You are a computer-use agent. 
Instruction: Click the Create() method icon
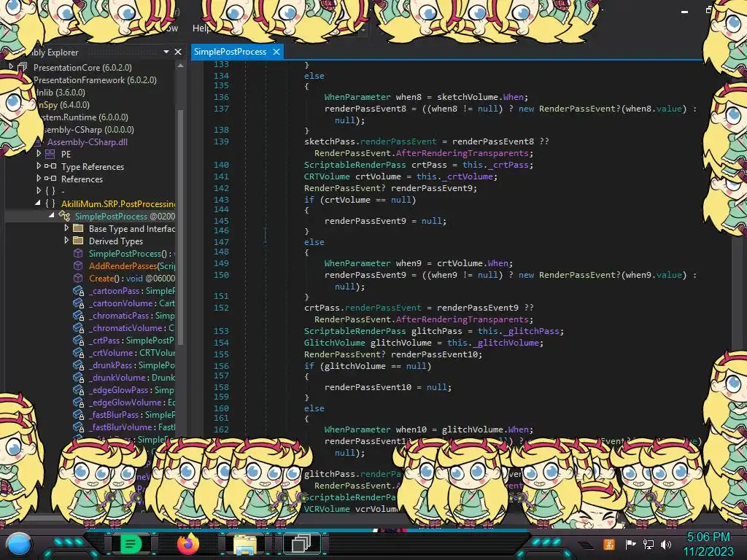78,278
